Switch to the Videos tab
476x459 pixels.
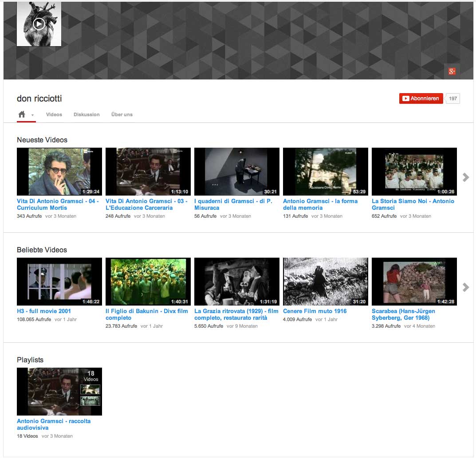pyautogui.click(x=54, y=114)
